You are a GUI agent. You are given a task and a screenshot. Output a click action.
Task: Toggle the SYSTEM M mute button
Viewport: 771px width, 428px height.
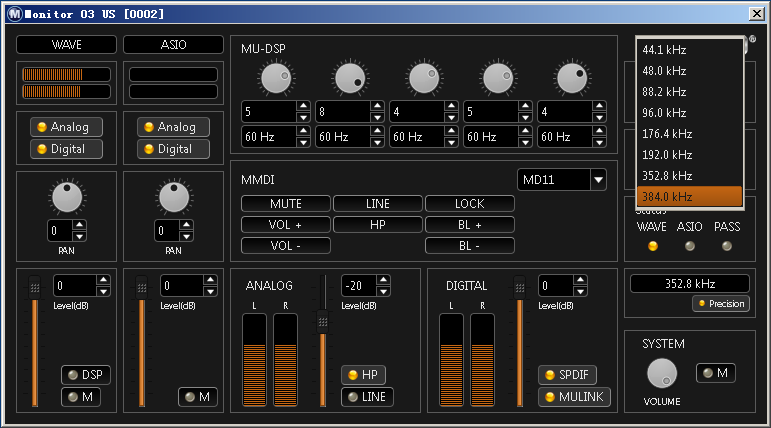(715, 373)
